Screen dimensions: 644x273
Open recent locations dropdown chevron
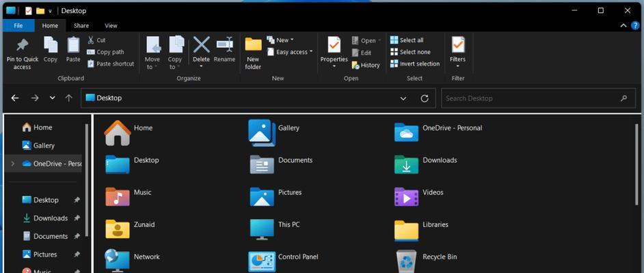point(52,98)
